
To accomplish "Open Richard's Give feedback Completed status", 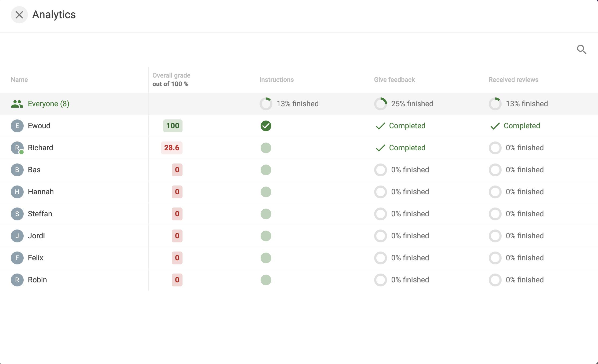I will pos(400,148).
